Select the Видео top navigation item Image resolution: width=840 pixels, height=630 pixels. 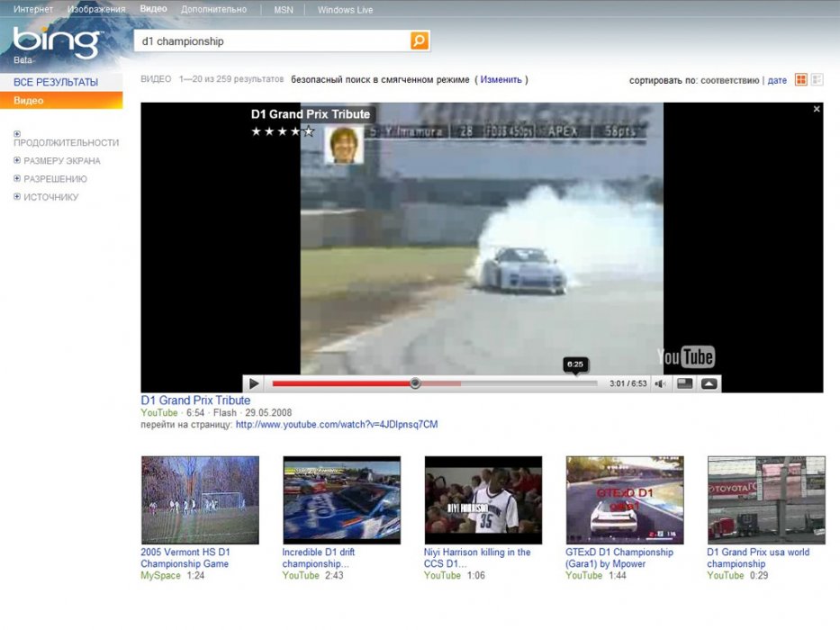coord(153,9)
